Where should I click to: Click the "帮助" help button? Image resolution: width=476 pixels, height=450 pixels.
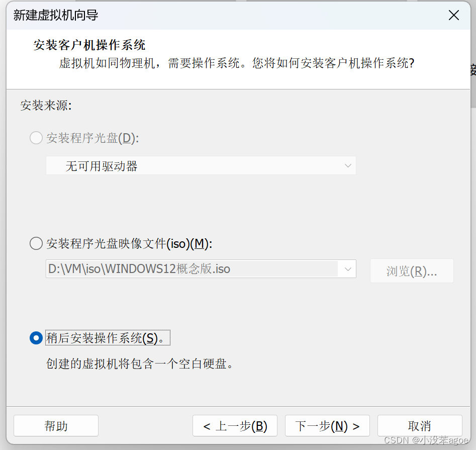(55, 425)
